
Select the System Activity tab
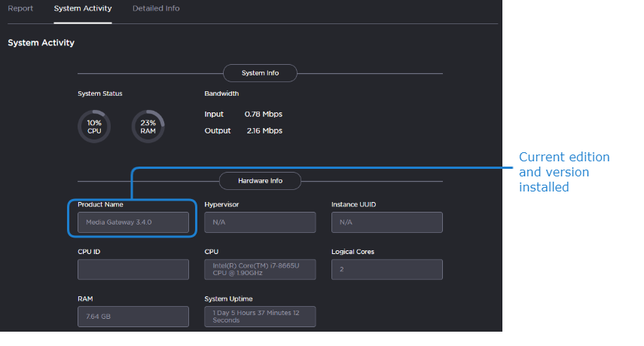coord(83,8)
